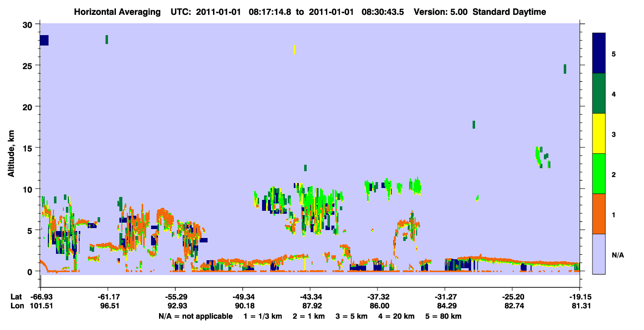Click the y-axis tick label 10 on altitude axis
The height and width of the screenshot is (330, 644).
[28, 189]
